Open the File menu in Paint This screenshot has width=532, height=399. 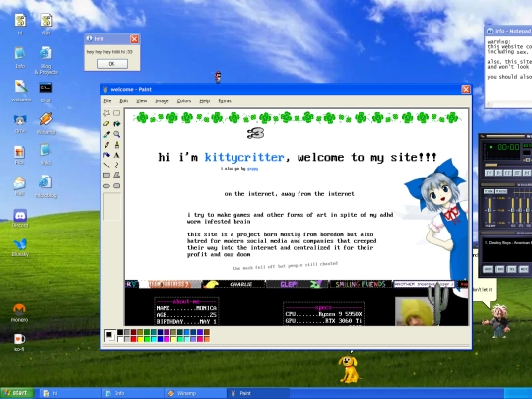click(x=107, y=101)
